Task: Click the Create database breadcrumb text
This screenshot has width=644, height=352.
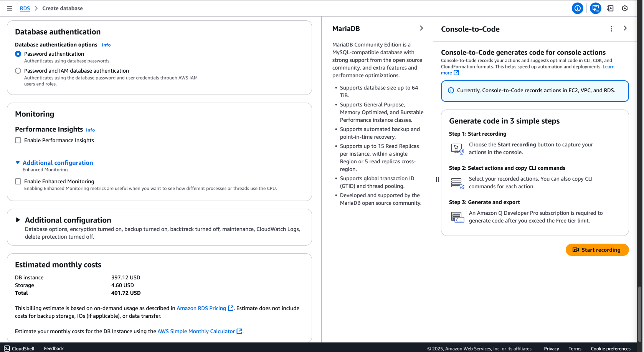Action: click(63, 8)
